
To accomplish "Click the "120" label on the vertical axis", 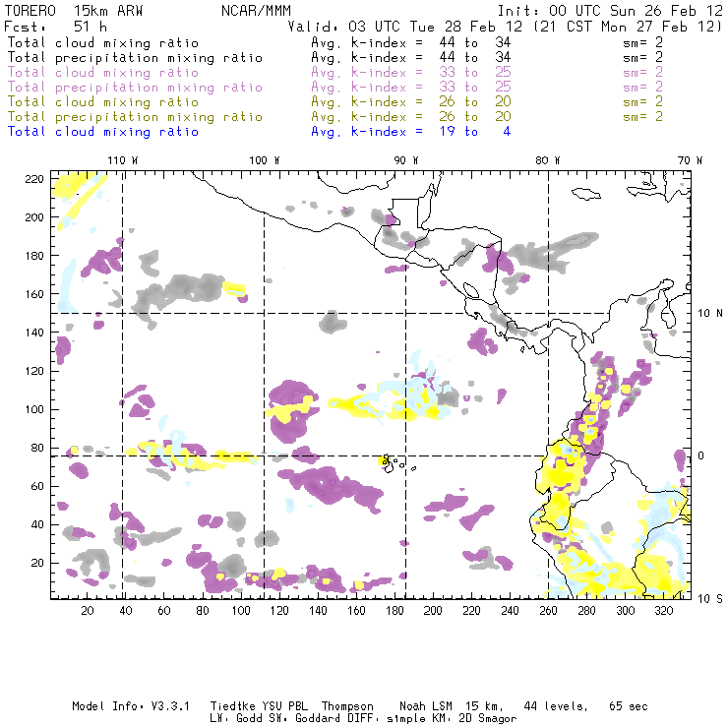I will [34, 371].
